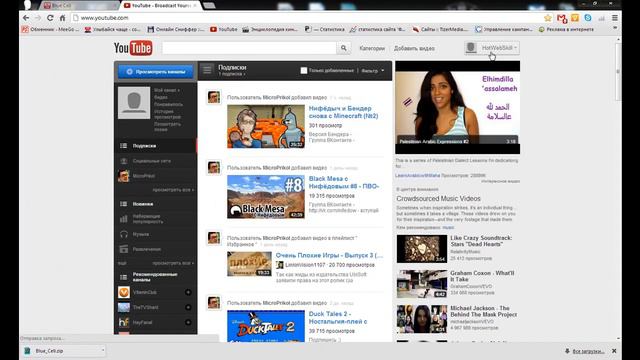This screenshot has width=640, height=360.
Task: Select Новинки in sidebar menu
Action: [x=156, y=204]
